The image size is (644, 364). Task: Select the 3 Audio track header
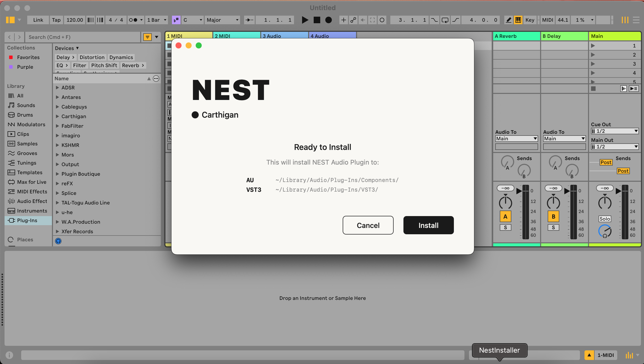click(x=284, y=36)
